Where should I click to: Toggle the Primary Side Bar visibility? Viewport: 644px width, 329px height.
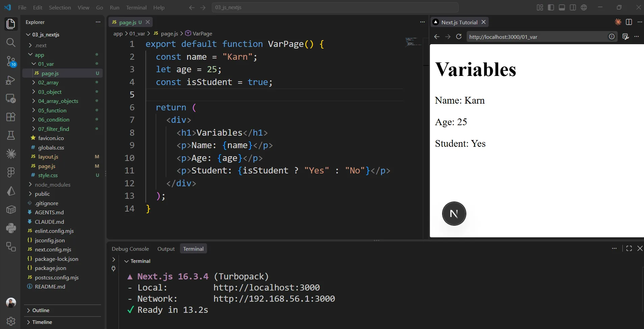[551, 7]
